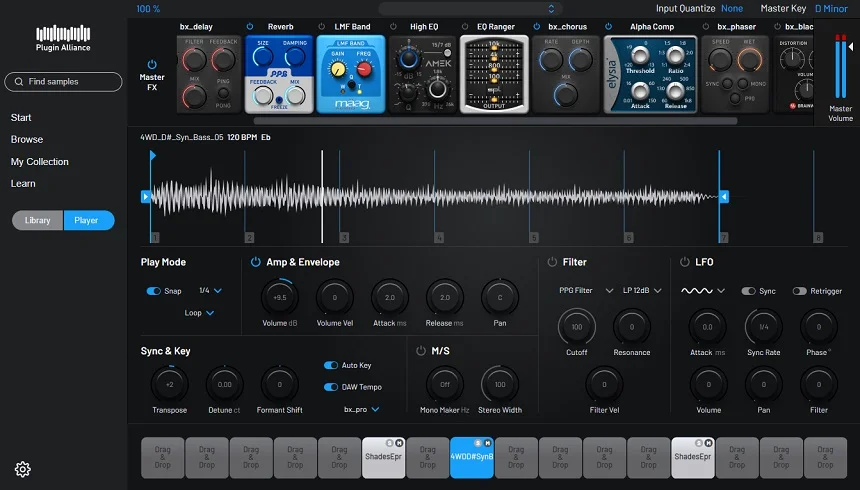Click the Filter Cutoff knob

(x=576, y=327)
